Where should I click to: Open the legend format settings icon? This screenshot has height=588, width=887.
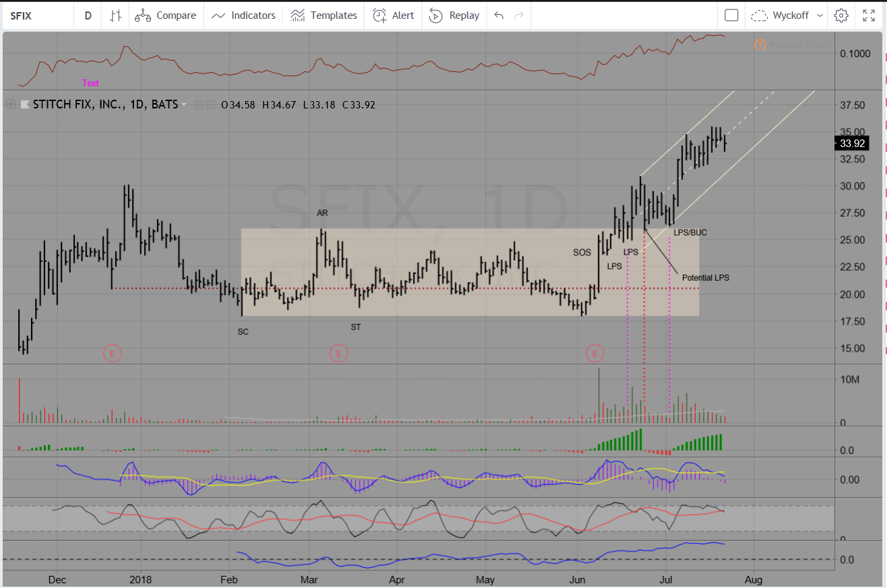(211, 104)
